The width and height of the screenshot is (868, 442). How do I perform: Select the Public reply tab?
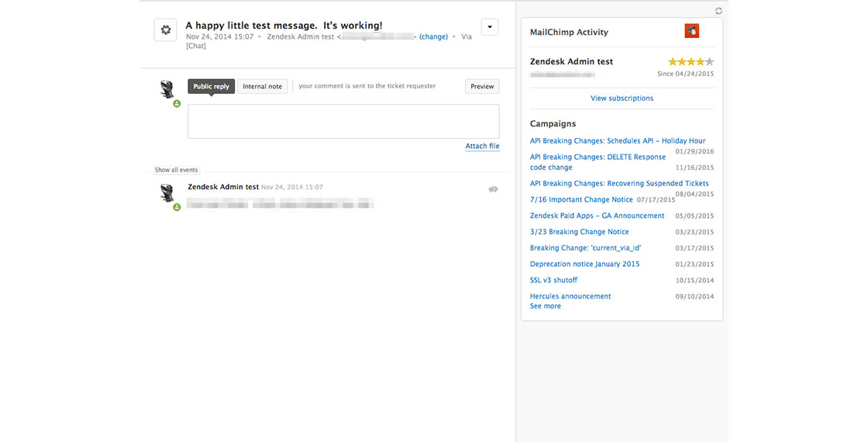coord(212,86)
